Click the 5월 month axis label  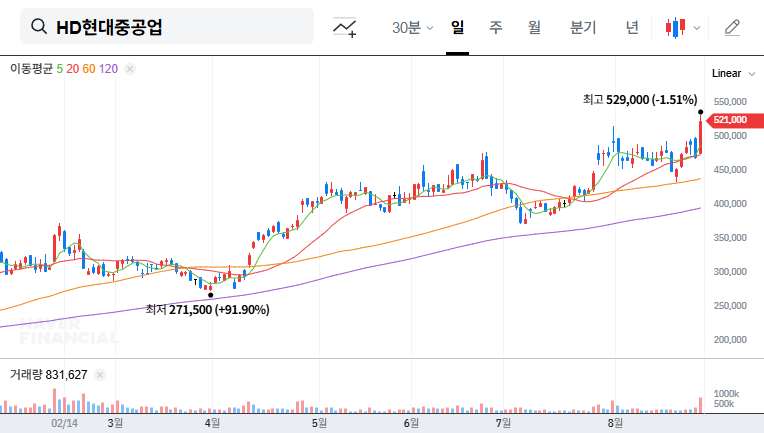click(x=319, y=423)
